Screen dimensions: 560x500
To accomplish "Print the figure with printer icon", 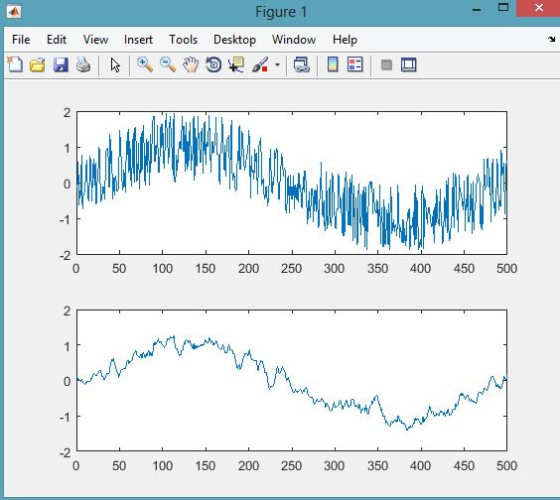I will [x=83, y=65].
